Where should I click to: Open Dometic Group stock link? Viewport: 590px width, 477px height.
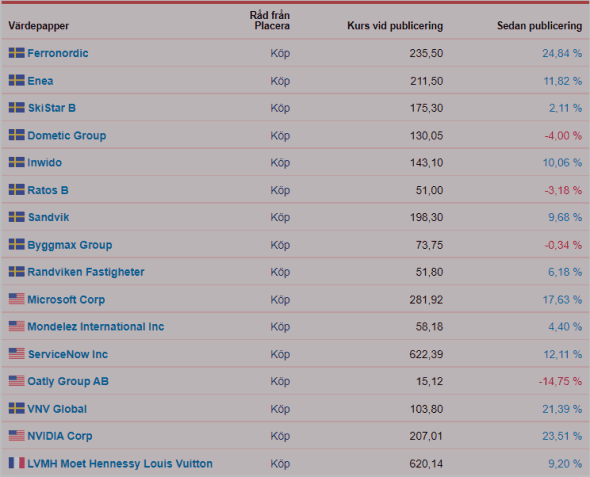click(x=67, y=135)
